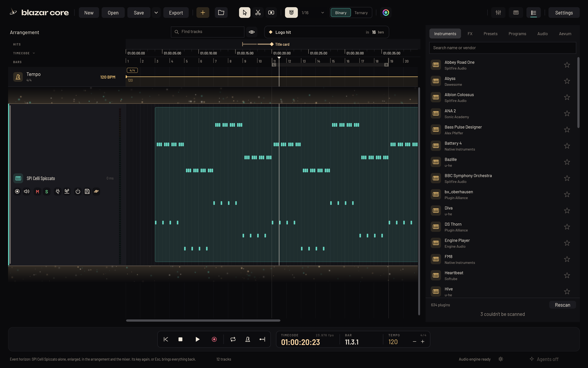Expand the TIMECODE ruler chevron
The width and height of the screenshot is (588, 368).
click(34, 53)
